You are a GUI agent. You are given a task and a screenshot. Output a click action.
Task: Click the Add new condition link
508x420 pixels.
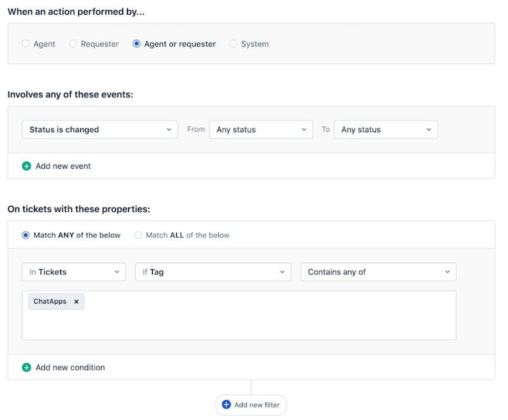click(70, 368)
